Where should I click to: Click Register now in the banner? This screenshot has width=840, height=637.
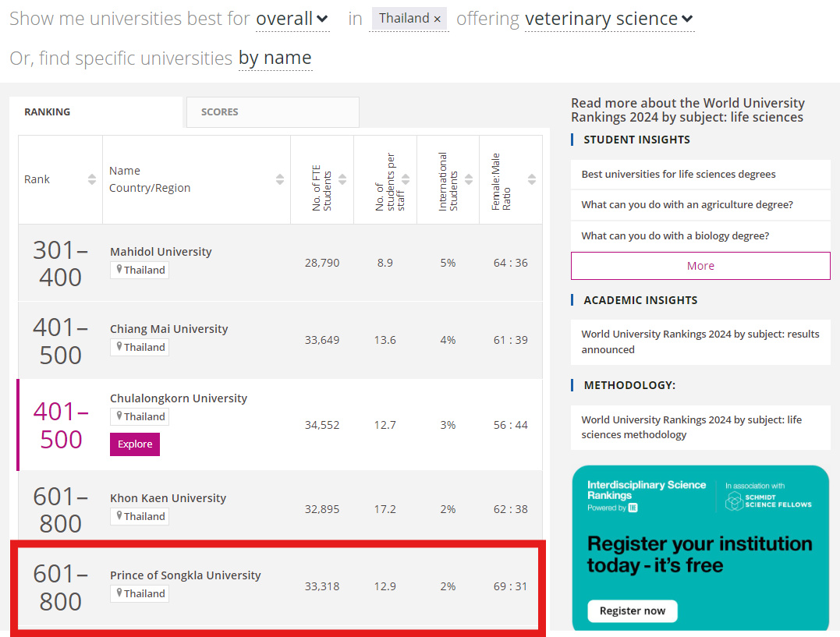633,610
